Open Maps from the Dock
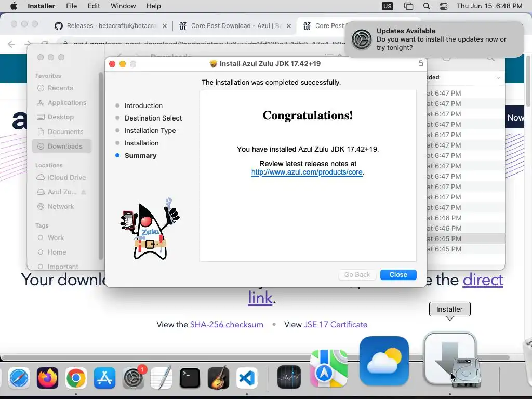 (329, 368)
